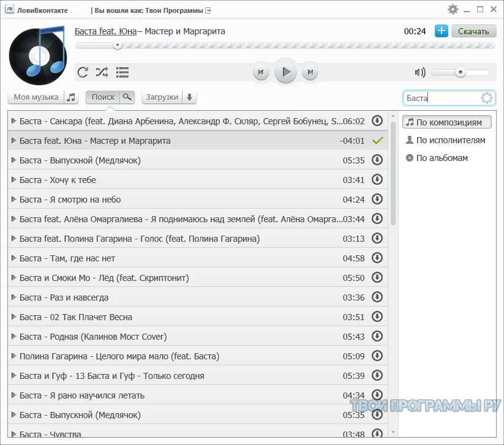Open playlist list icon

122,72
